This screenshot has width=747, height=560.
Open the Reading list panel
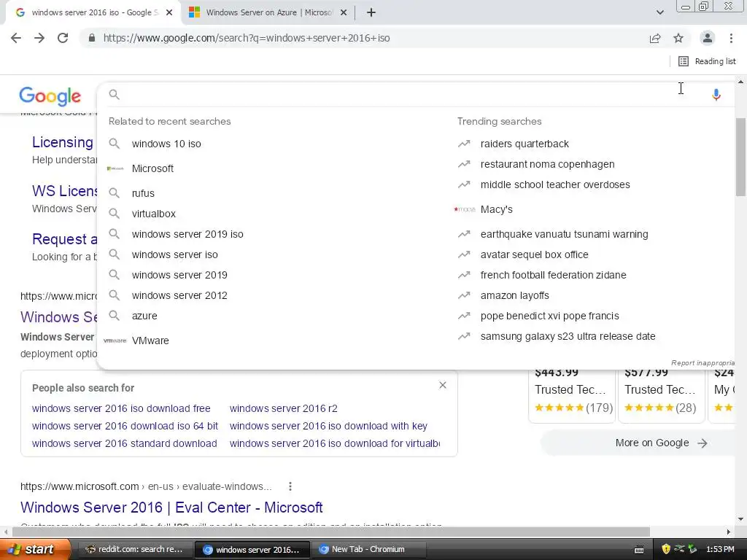tap(707, 61)
